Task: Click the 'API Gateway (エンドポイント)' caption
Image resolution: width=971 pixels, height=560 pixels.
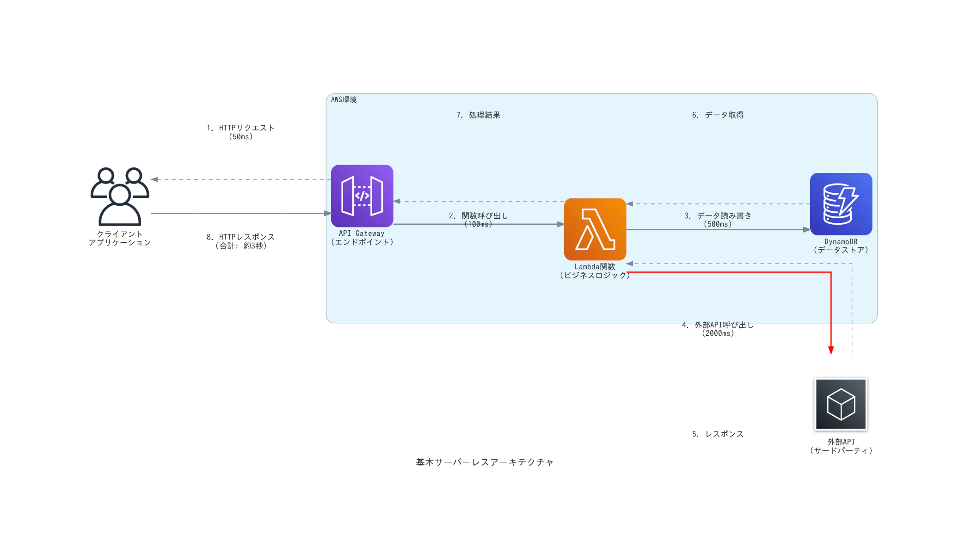Action: click(x=362, y=238)
